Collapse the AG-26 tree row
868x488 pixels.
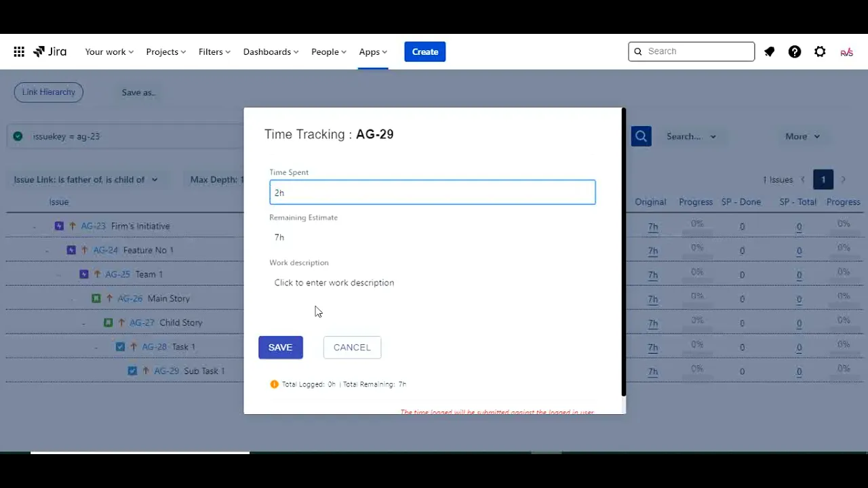tap(71, 299)
